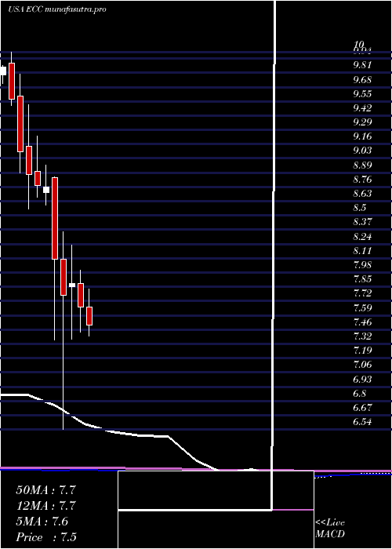This screenshot has height=549, width=392.
Task: Select the 7.19 price axis label
Action: point(362,351)
